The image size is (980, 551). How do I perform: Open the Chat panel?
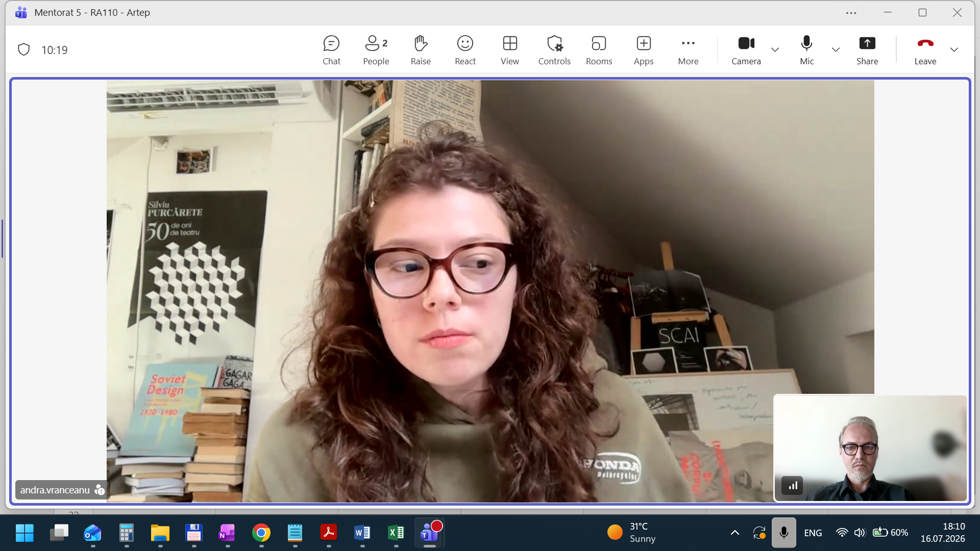pyautogui.click(x=331, y=50)
